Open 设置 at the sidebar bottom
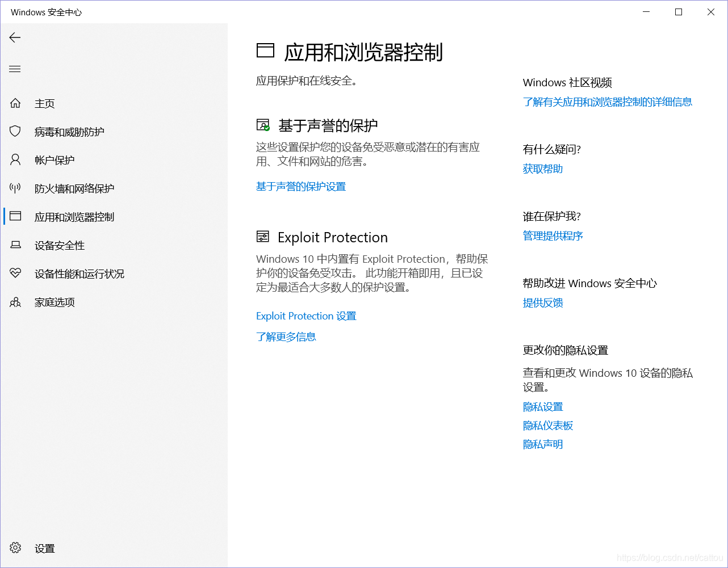728x568 pixels. coord(45,548)
